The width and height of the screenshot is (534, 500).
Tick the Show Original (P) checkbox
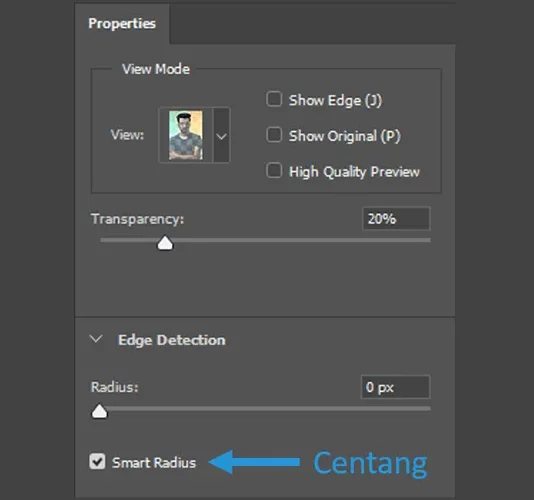click(274, 135)
